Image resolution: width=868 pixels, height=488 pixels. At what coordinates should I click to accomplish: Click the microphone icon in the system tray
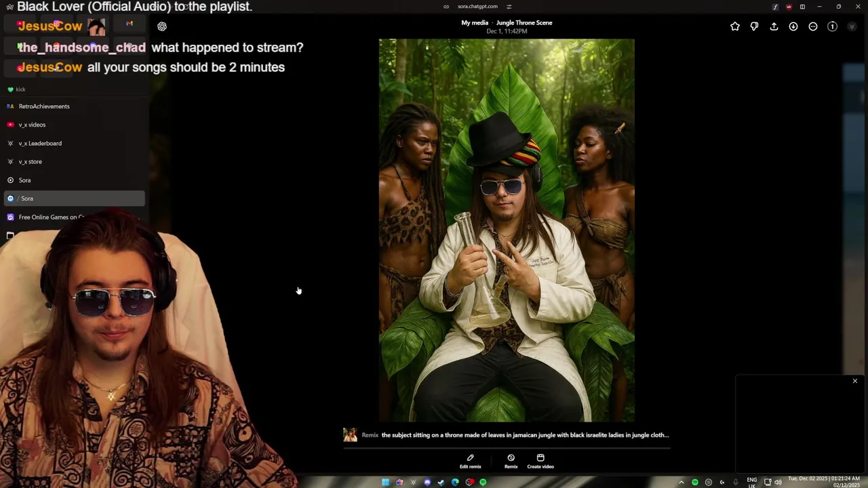click(736, 482)
